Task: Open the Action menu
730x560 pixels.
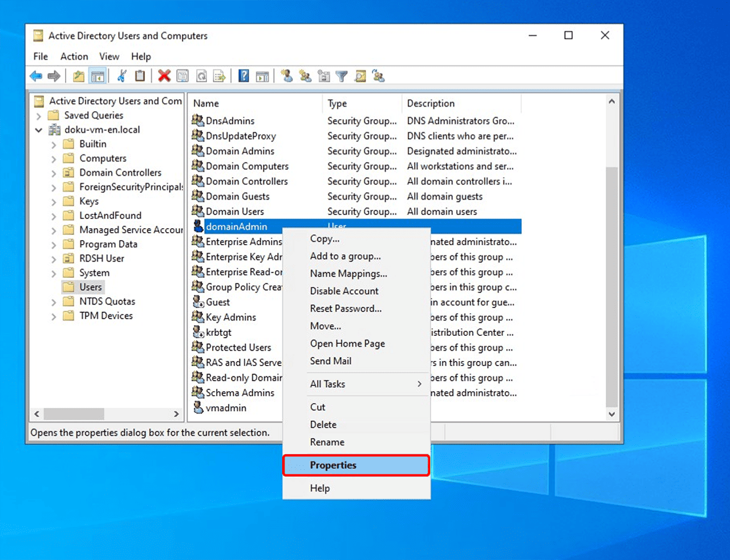Action: [x=74, y=56]
